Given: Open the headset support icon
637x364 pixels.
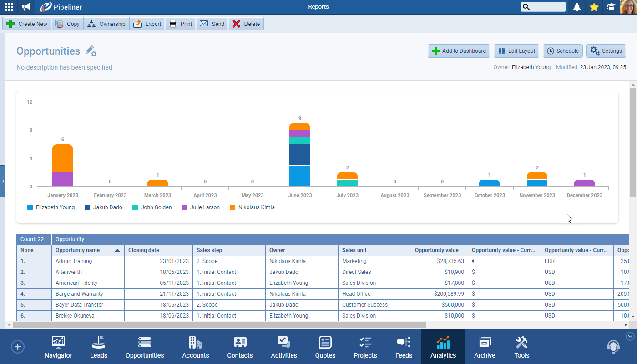Looking at the screenshot, I should coord(613,347).
